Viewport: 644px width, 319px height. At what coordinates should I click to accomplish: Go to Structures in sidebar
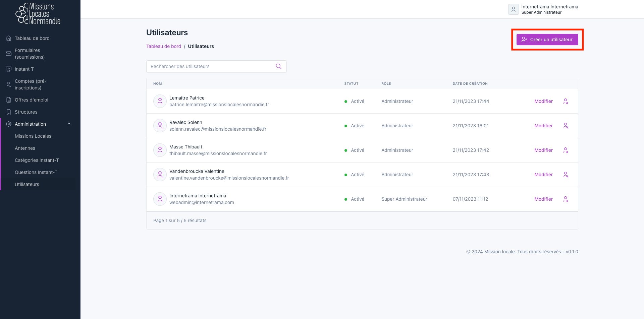pos(26,112)
